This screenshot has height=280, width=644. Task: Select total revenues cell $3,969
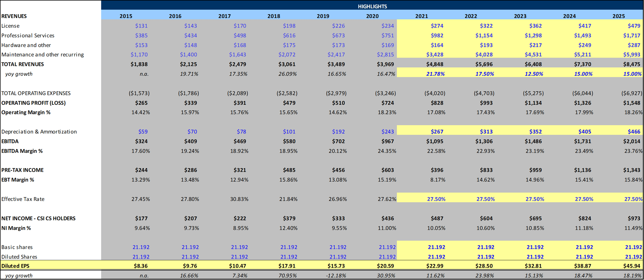385,64
